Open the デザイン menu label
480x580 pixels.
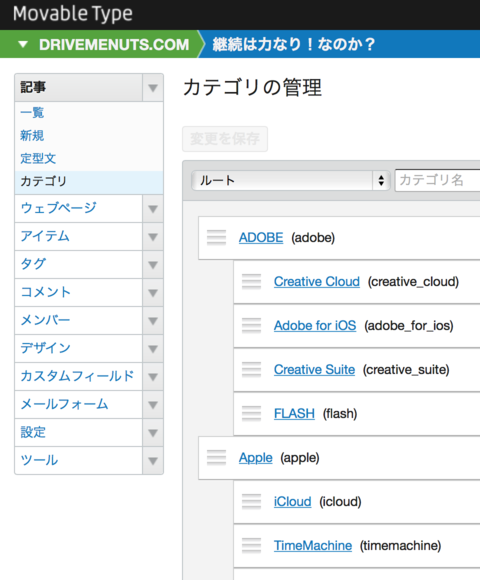coord(45,348)
